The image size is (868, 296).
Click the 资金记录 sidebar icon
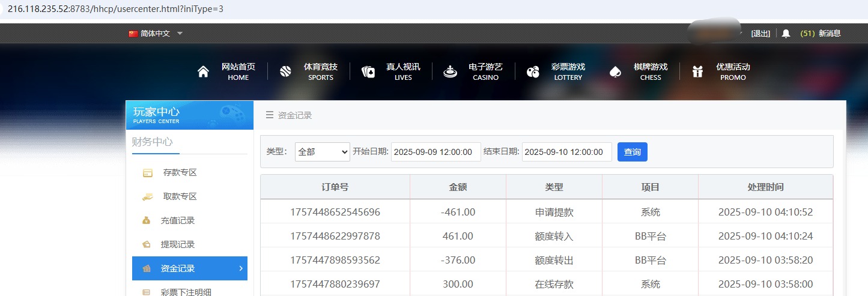[x=146, y=269]
